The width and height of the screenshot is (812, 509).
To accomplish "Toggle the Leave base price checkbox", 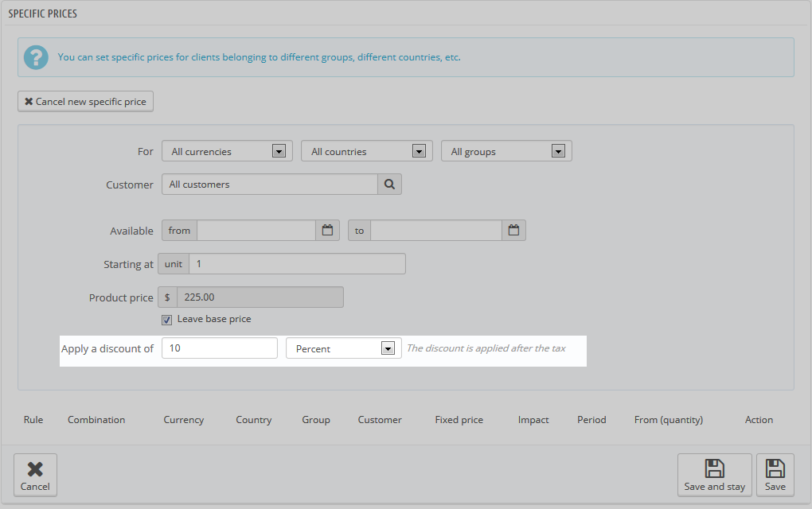I will pyautogui.click(x=166, y=320).
